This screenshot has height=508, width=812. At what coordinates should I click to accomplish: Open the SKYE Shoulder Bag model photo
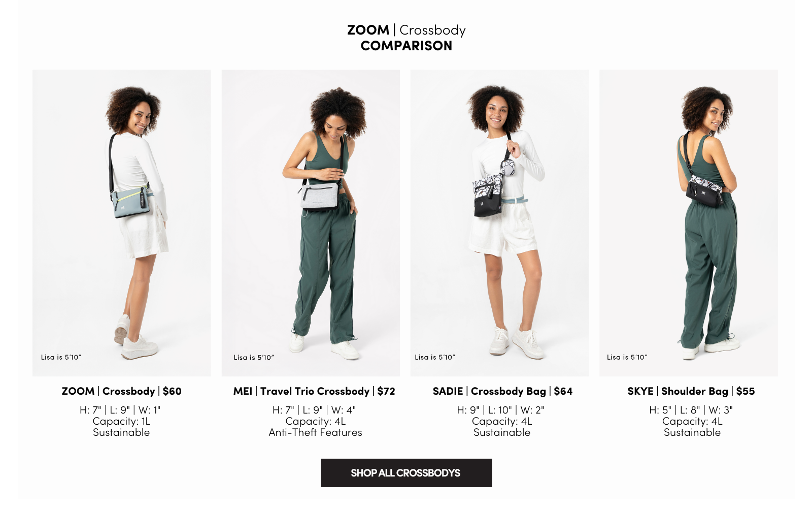click(x=688, y=223)
